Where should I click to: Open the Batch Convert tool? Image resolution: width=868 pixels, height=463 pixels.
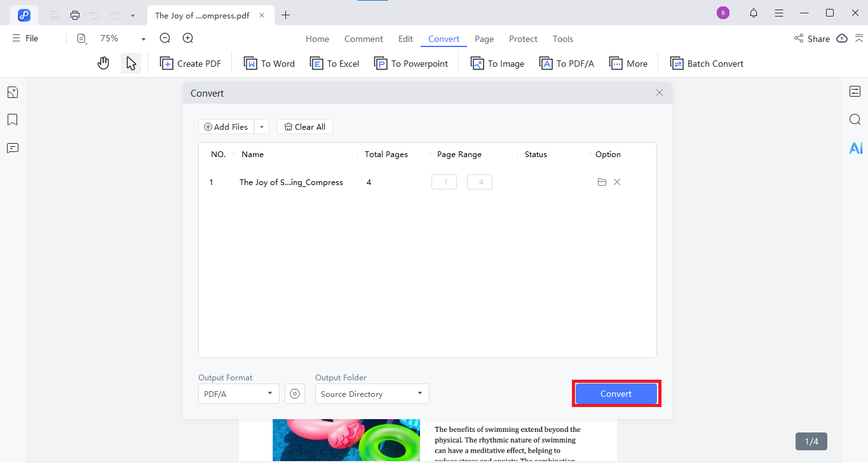pyautogui.click(x=707, y=63)
